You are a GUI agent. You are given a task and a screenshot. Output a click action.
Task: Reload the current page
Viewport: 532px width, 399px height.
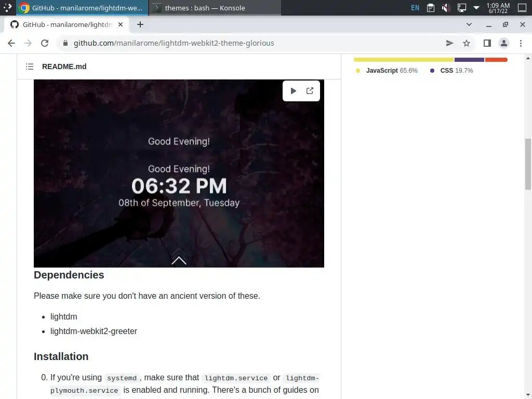[x=45, y=43]
